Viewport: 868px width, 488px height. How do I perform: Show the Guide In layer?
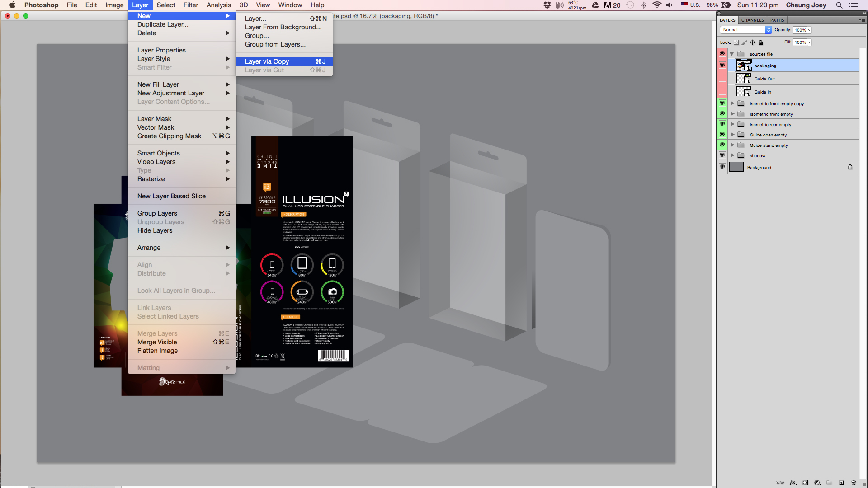tap(722, 91)
